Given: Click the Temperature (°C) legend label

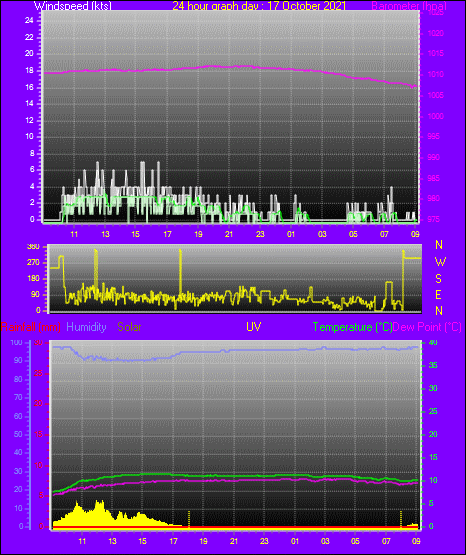Looking at the screenshot, I should click(352, 327).
